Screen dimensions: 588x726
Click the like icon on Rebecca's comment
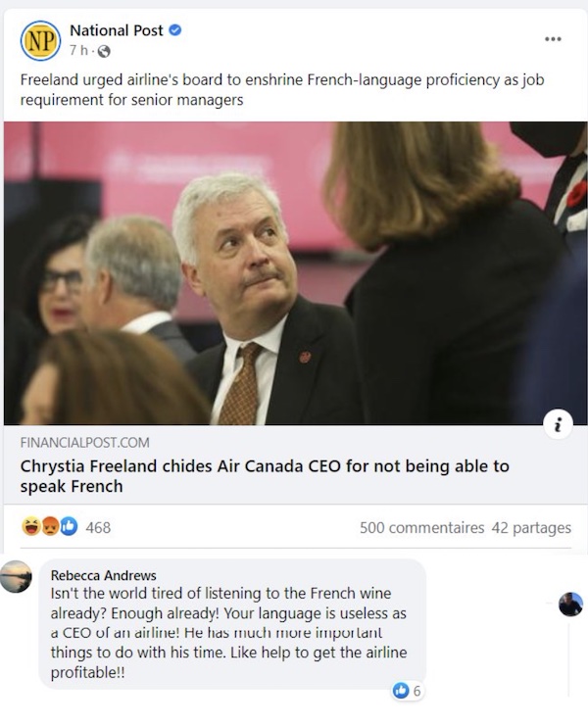click(x=401, y=691)
